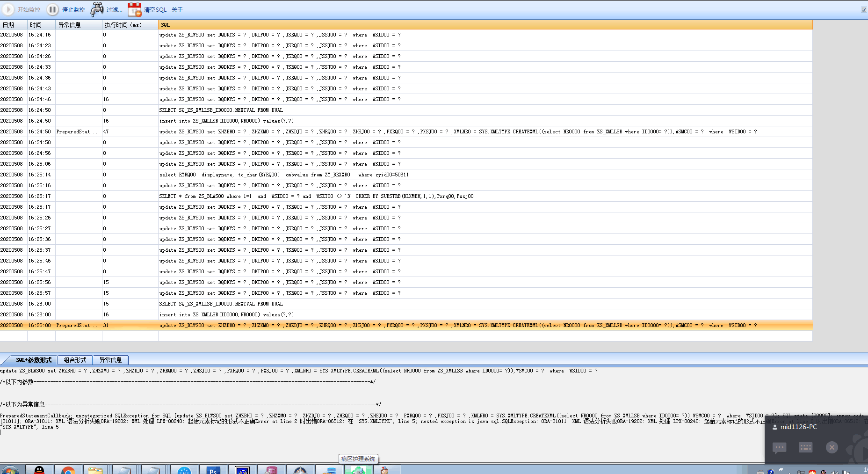
Task: Click the mid1126-PC user label in the popup
Action: pos(798,427)
